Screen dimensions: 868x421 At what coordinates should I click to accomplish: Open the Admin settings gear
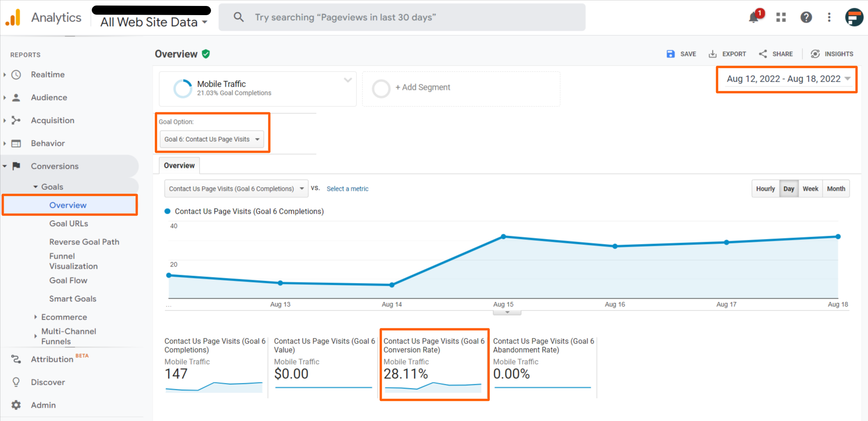[16, 405]
